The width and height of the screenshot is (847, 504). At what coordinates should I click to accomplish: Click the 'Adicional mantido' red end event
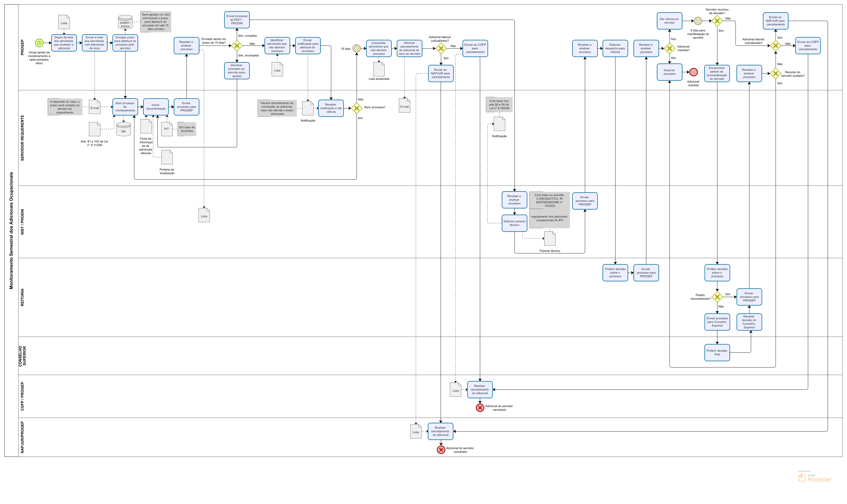click(x=693, y=72)
